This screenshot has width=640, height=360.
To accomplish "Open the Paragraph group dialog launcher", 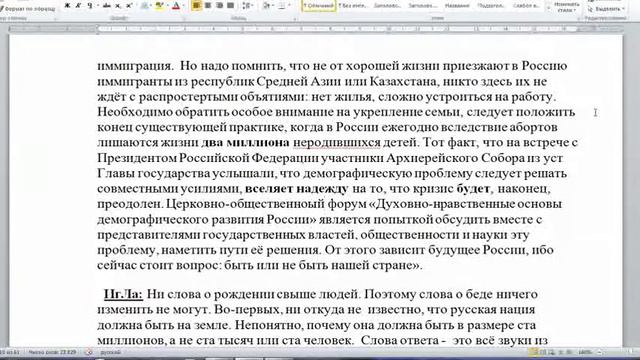I will pyautogui.click(x=295, y=19).
